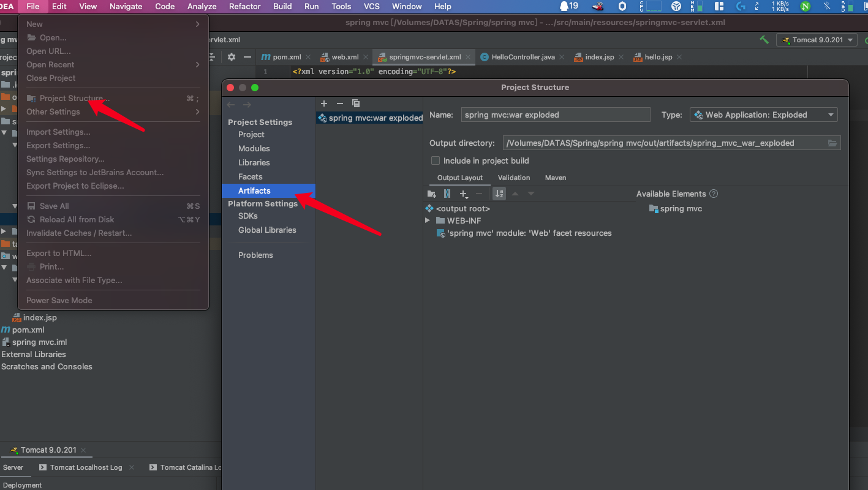868x490 pixels.
Task: Remove selected artifact with minus icon
Action: 340,104
